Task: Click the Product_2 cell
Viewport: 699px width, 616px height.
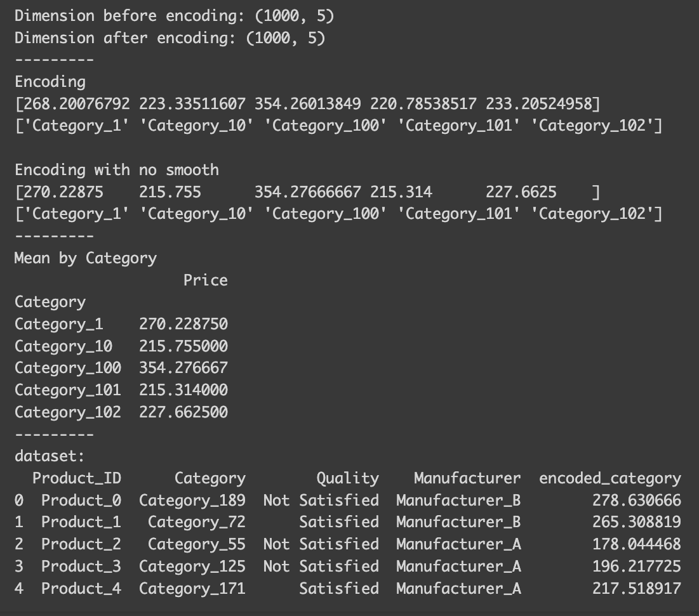Action: tap(81, 544)
